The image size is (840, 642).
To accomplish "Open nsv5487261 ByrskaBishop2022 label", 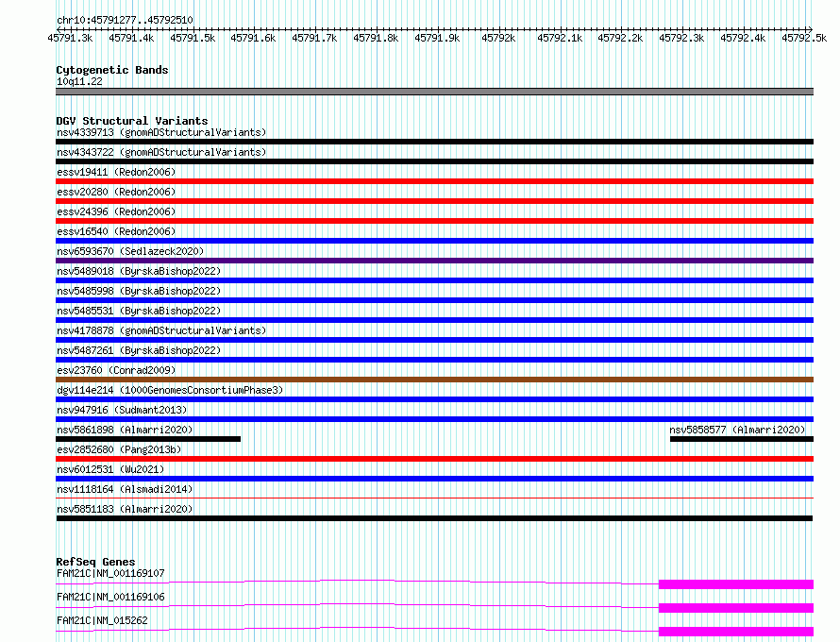I will coord(139,350).
